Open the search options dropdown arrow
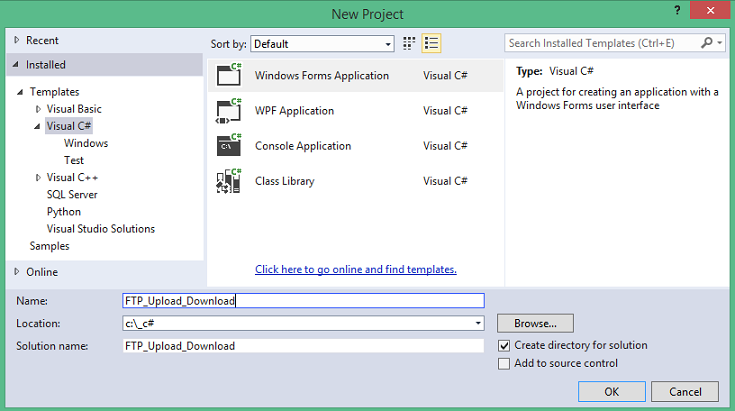This screenshot has height=411, width=735. [720, 43]
